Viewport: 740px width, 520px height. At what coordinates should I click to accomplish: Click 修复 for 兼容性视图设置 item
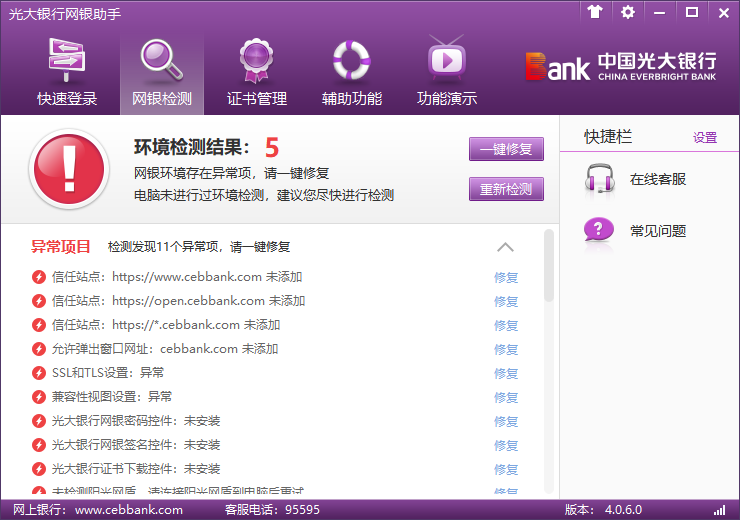point(506,398)
